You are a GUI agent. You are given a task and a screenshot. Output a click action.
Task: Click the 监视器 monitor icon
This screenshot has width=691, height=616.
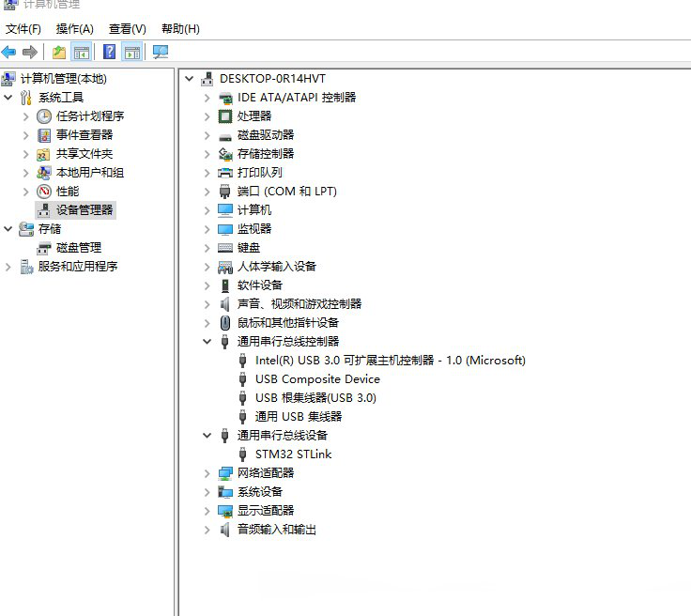224,229
